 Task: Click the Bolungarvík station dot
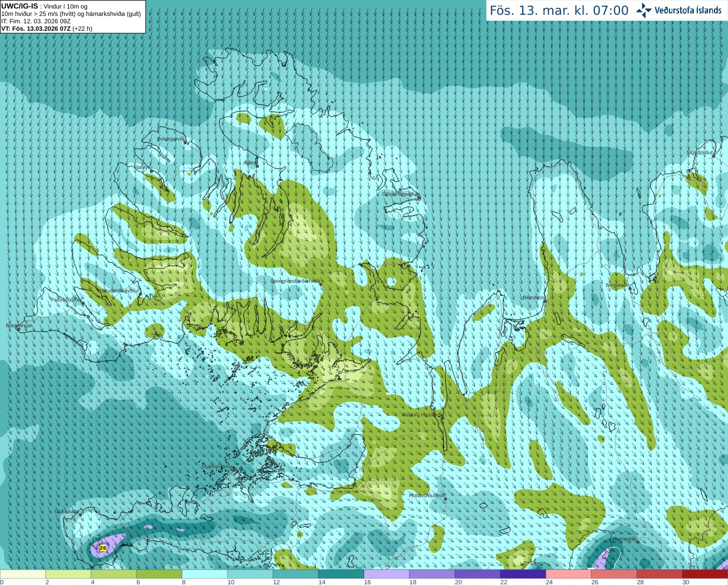click(x=185, y=142)
